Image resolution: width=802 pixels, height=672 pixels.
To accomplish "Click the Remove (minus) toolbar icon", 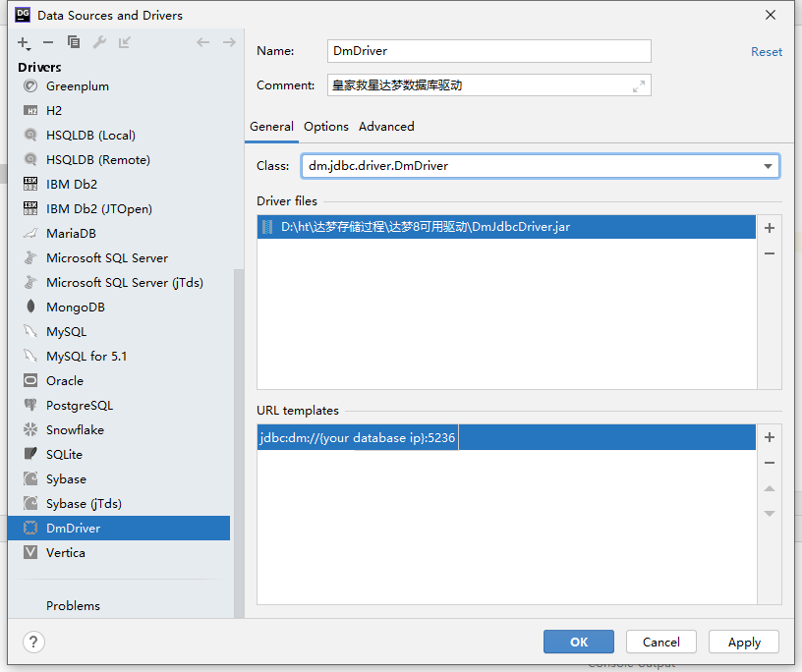I will [x=48, y=42].
